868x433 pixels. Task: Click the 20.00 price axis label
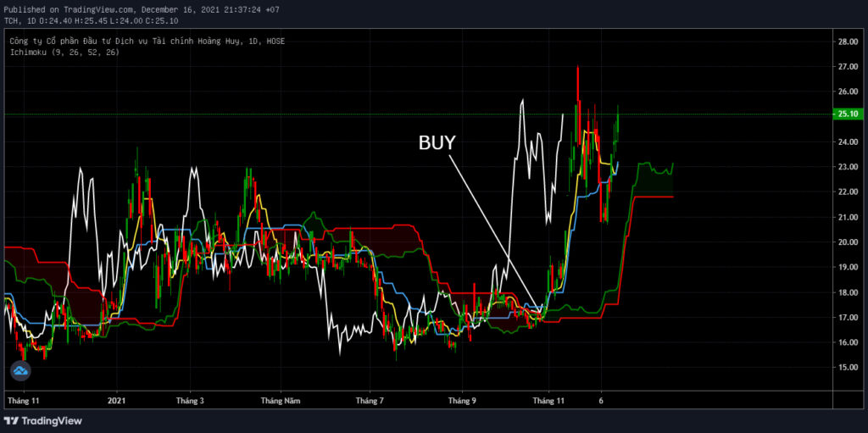pos(847,242)
